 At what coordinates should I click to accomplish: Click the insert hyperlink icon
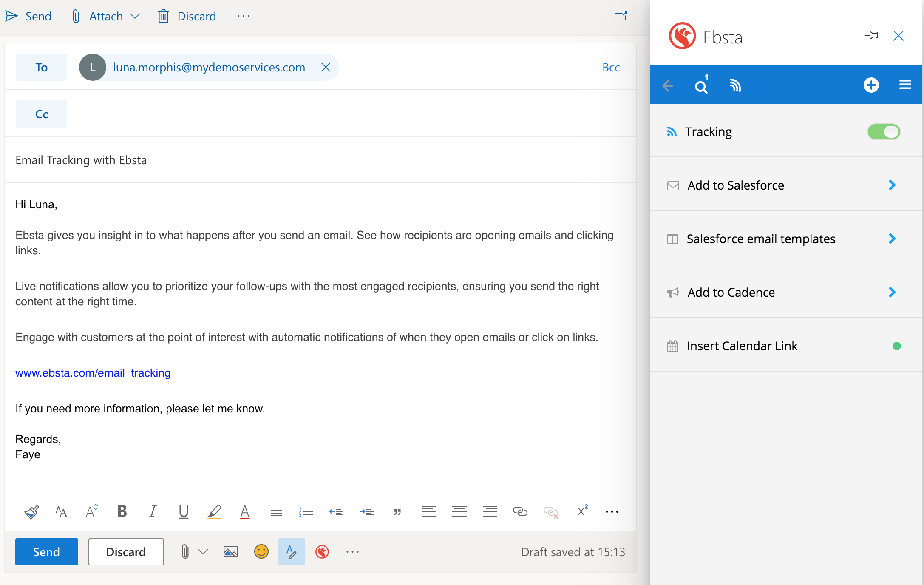point(520,511)
